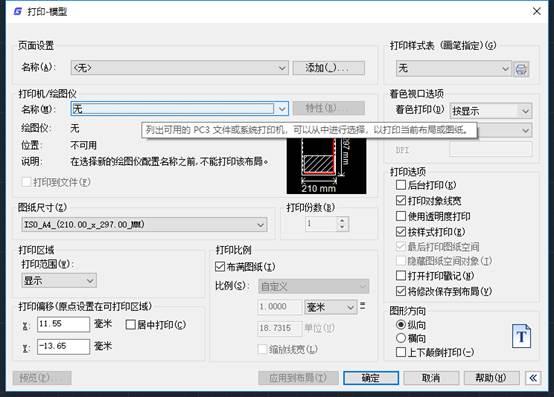
Task: Toggle 将修改保存到布局(V) checkbox
Action: pyautogui.click(x=401, y=291)
